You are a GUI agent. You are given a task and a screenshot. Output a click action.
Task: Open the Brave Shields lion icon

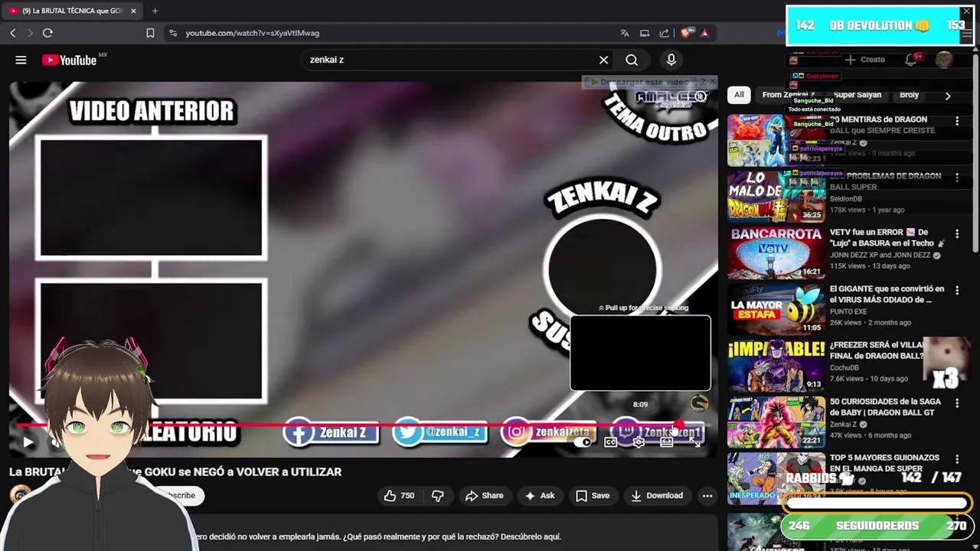pyautogui.click(x=685, y=33)
